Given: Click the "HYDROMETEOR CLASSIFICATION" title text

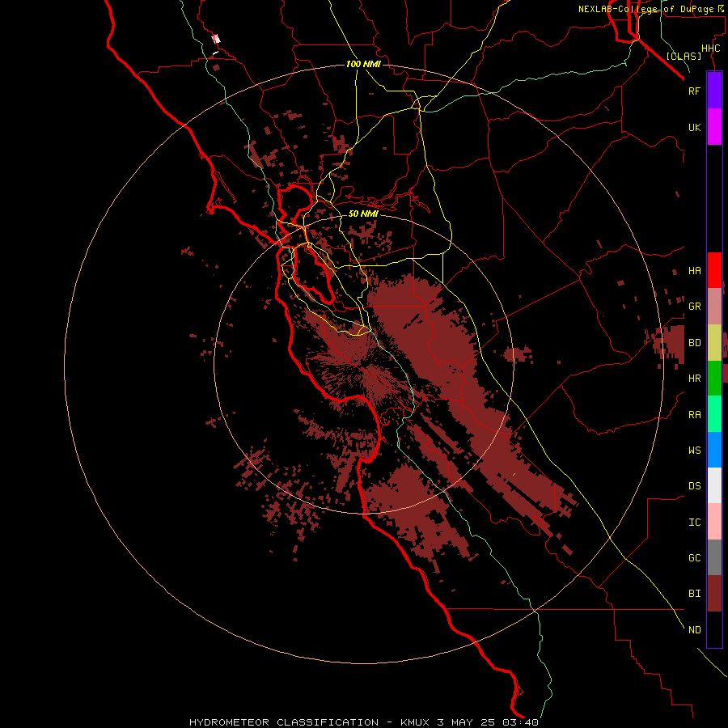Looking at the screenshot, I should click(284, 722).
